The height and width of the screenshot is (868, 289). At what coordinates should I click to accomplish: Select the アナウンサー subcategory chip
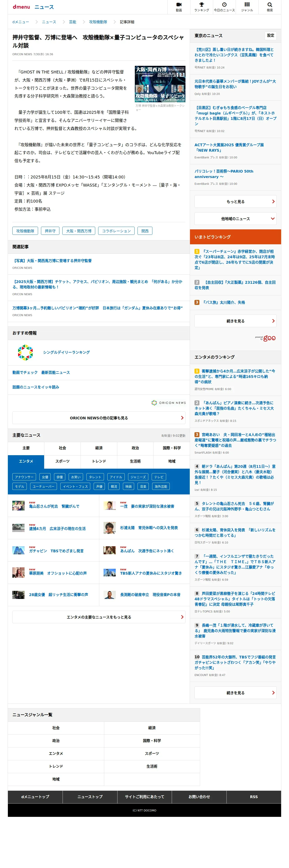pyautogui.click(x=24, y=477)
